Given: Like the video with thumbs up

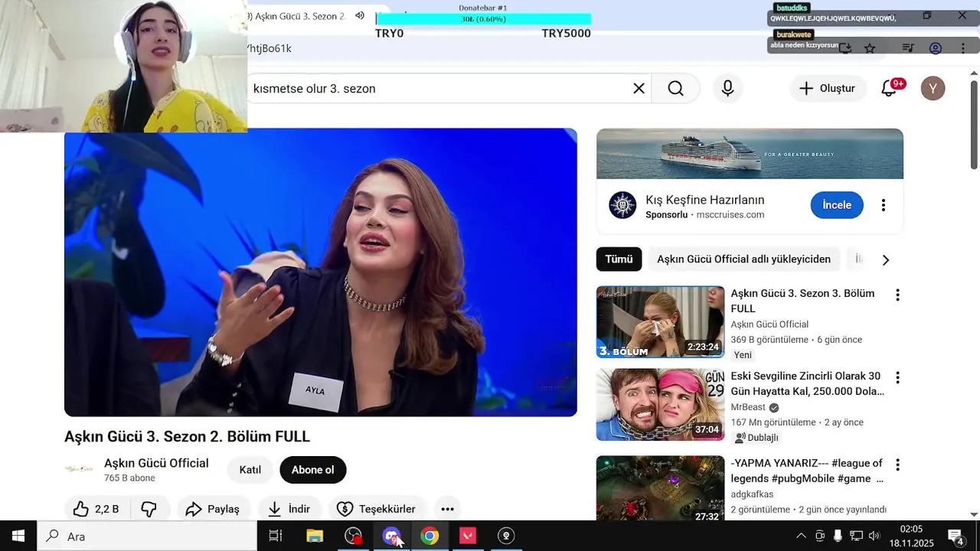Looking at the screenshot, I should pos(96,509).
